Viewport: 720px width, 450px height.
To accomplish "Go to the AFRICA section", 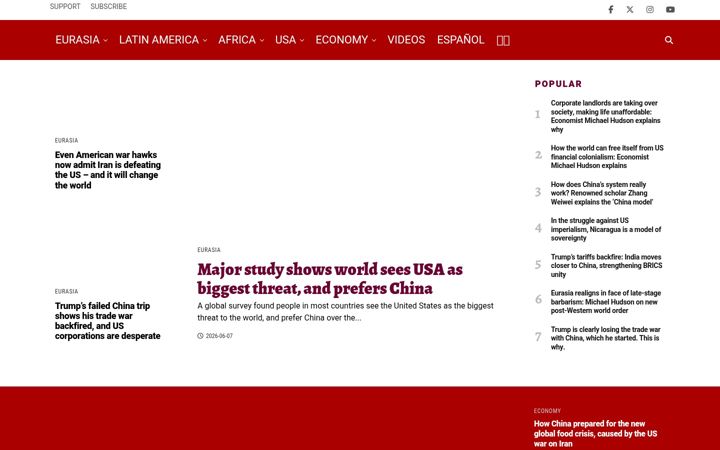I will [x=237, y=40].
